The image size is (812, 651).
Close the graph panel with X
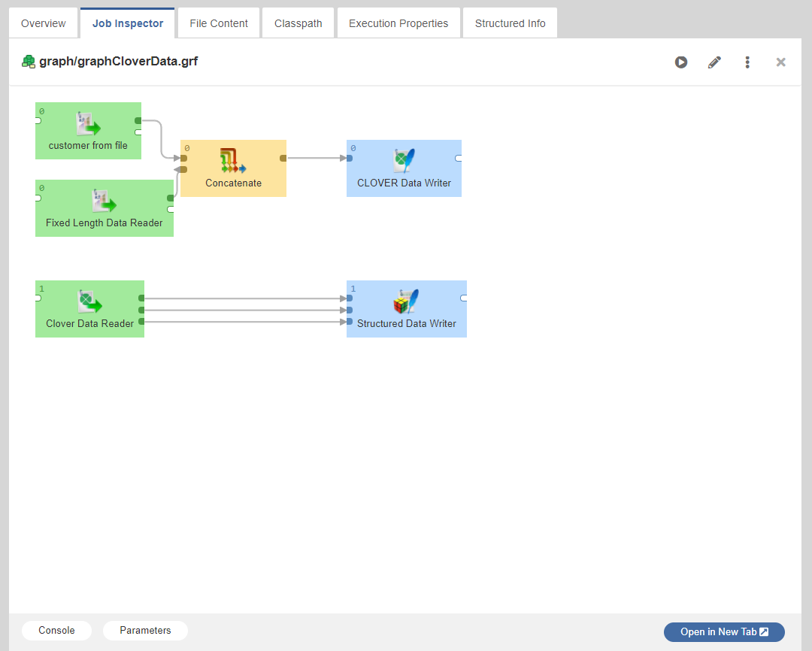pos(781,62)
